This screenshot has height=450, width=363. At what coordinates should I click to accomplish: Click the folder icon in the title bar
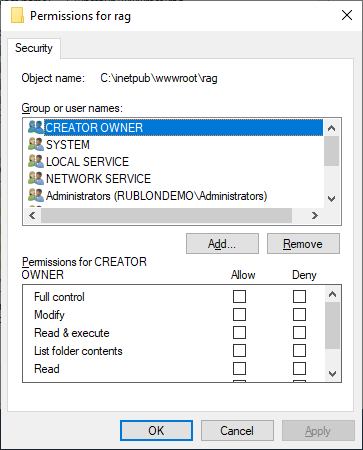17,15
